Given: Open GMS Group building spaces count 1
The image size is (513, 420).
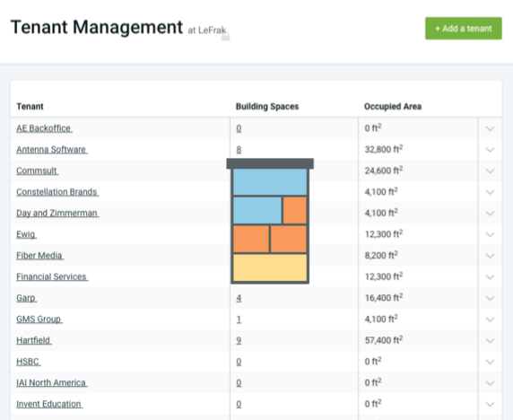Looking at the screenshot, I should 239,319.
